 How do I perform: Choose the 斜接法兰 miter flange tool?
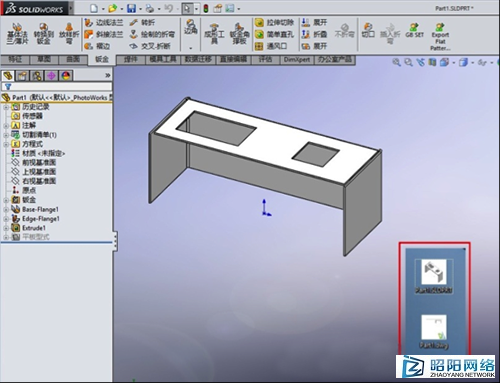click(89, 34)
